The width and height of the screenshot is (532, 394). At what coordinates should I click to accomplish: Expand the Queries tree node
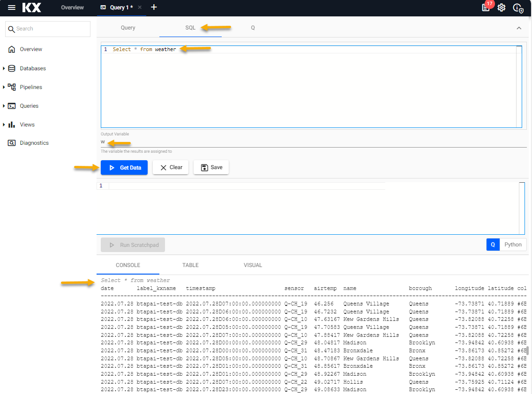coord(4,106)
